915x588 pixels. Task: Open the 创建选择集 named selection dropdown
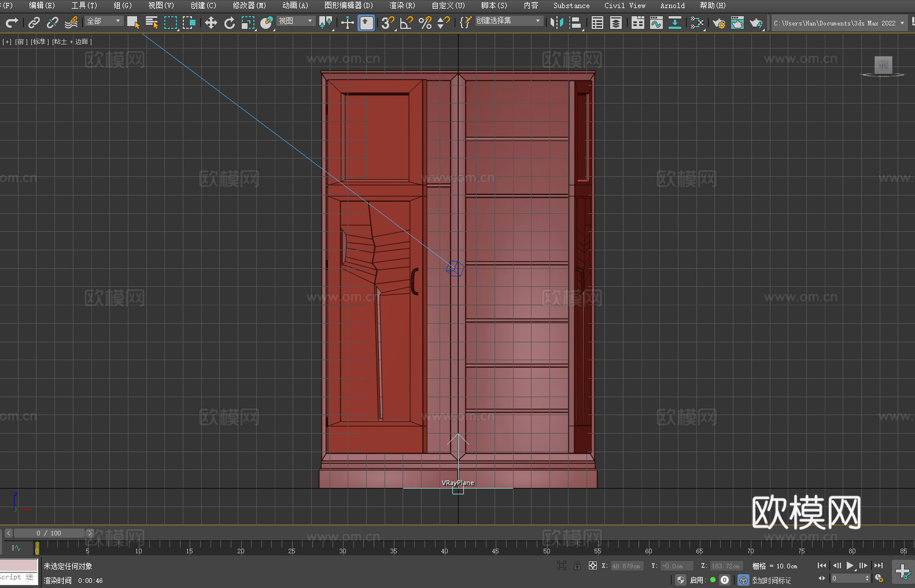point(509,21)
